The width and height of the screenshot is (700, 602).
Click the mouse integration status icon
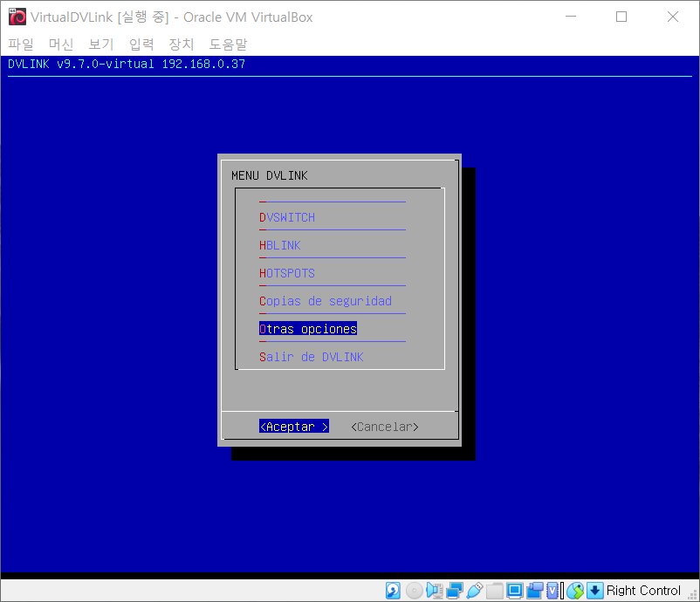[575, 591]
